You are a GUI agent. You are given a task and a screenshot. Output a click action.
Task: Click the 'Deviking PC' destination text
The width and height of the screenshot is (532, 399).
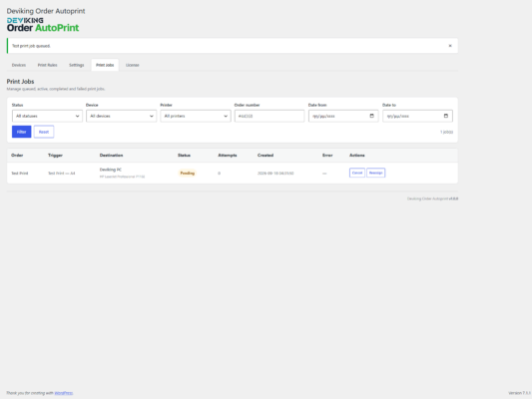[110, 170]
